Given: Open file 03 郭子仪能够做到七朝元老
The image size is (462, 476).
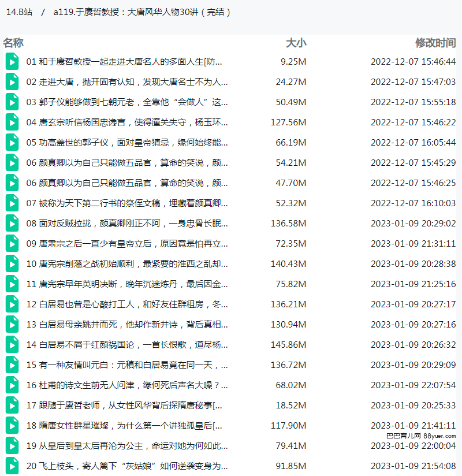Looking at the screenshot, I should (x=127, y=102).
